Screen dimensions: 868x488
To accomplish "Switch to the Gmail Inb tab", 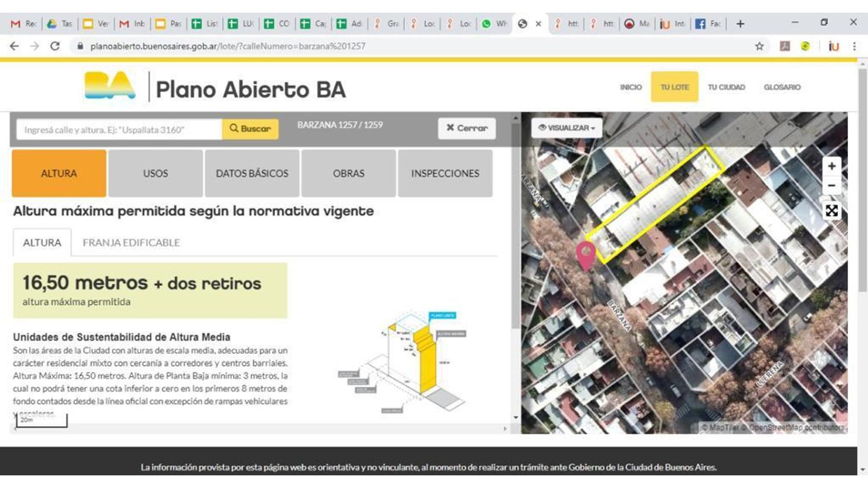I will [132, 24].
